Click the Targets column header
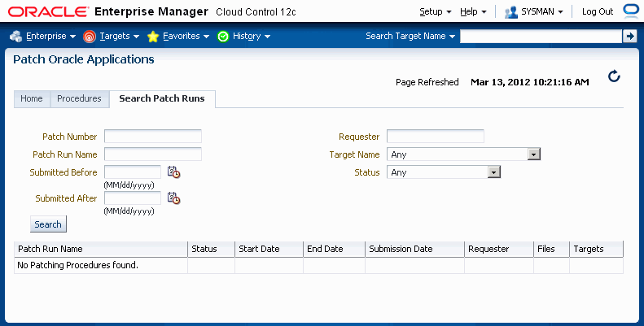 click(x=596, y=249)
